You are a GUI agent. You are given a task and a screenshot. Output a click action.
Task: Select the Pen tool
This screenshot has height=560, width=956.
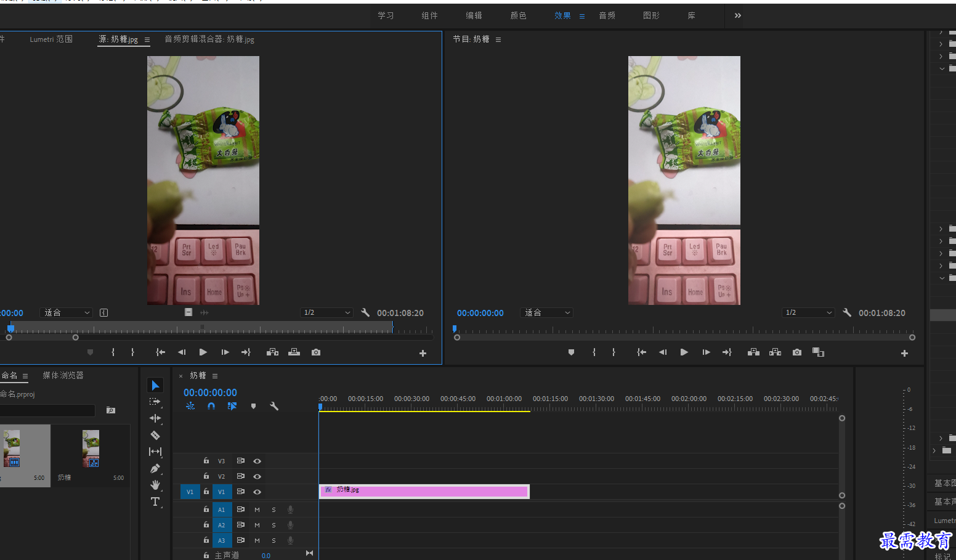[155, 468]
